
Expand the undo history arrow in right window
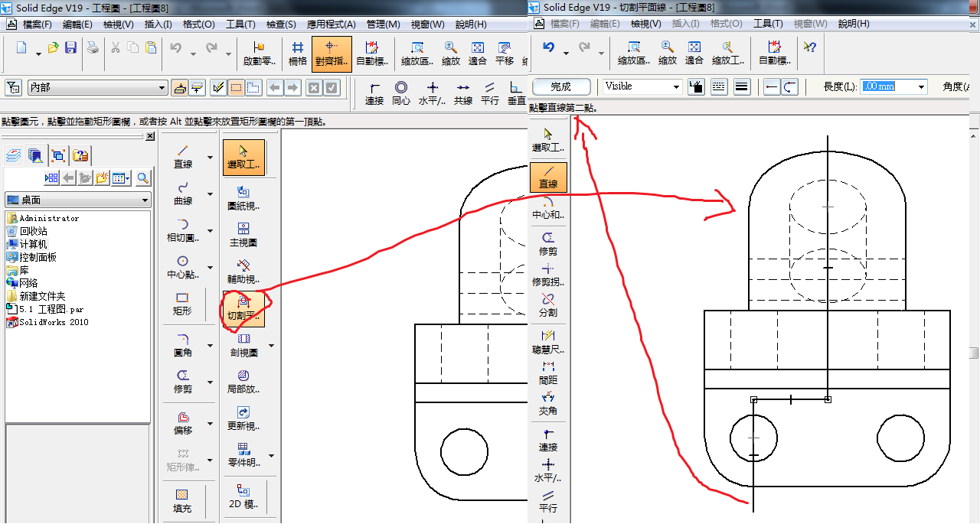point(566,52)
